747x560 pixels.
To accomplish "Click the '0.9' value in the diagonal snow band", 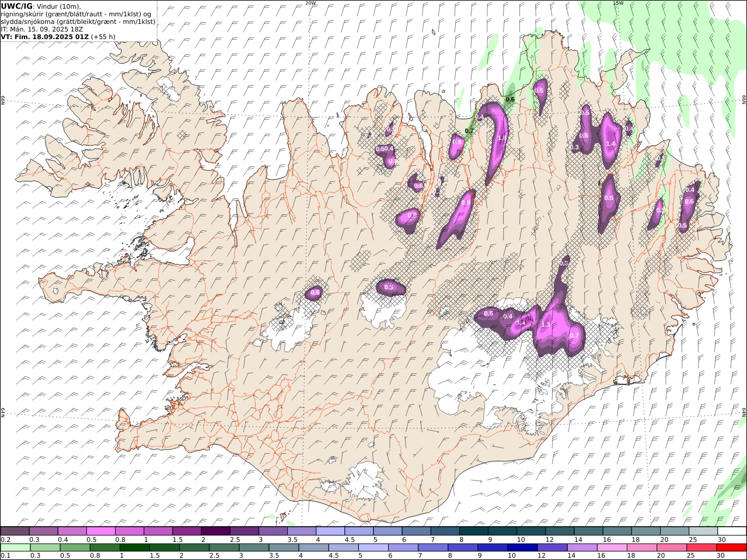I will point(466,202).
